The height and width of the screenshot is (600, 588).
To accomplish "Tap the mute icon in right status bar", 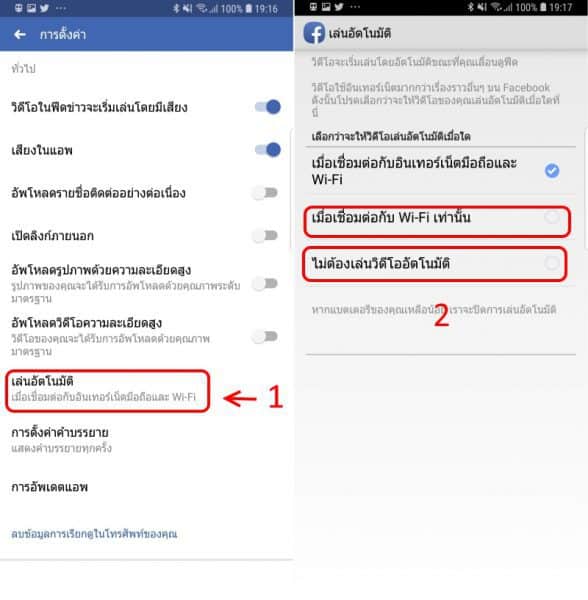I will pos(482,7).
